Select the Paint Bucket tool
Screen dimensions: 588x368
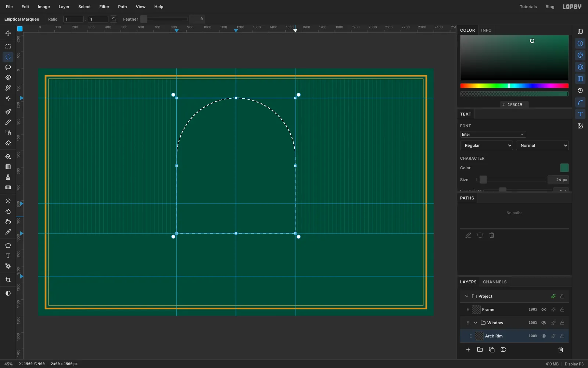(8, 156)
